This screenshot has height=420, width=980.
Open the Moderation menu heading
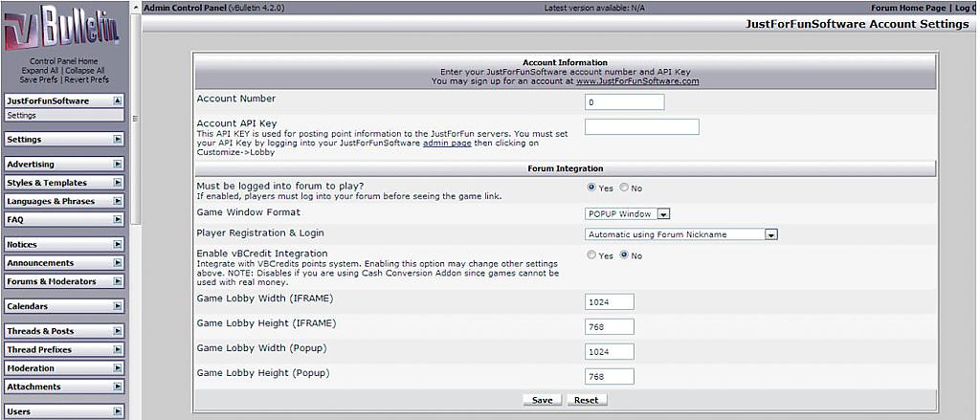click(x=31, y=368)
